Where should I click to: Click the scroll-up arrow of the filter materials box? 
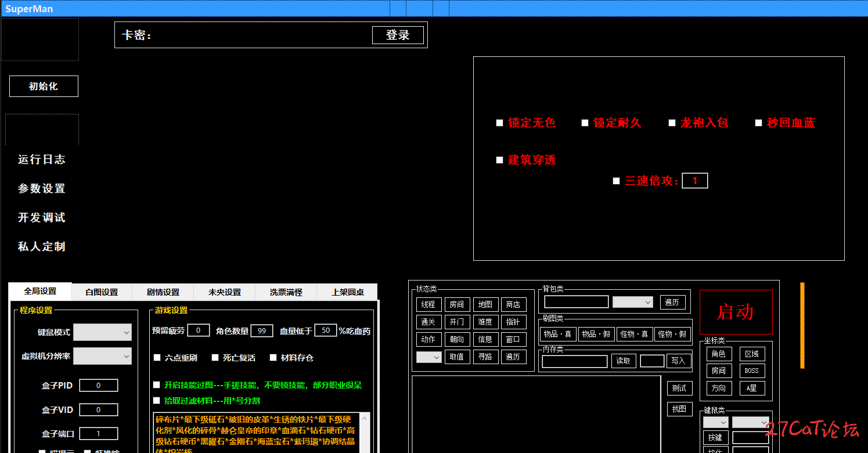coord(365,418)
